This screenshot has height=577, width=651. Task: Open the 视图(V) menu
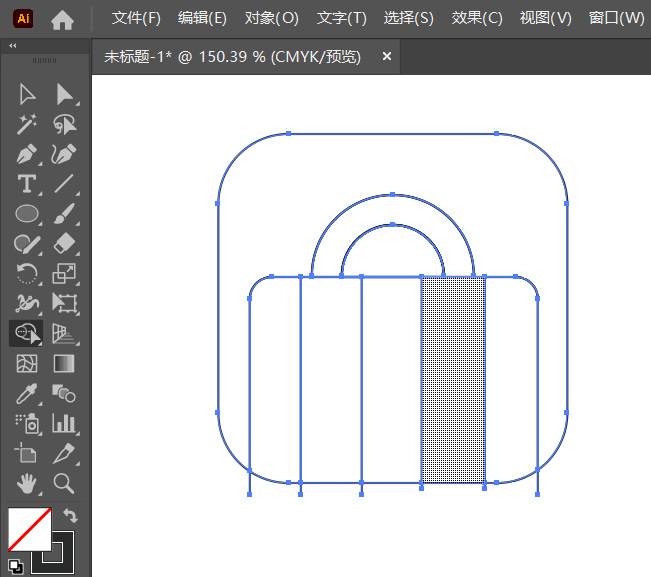click(x=546, y=18)
